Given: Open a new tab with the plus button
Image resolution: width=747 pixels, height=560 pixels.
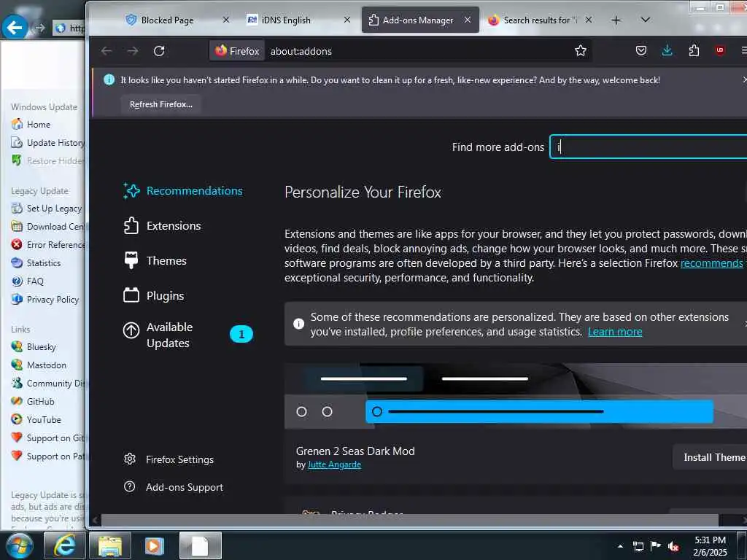Looking at the screenshot, I should pyautogui.click(x=616, y=20).
